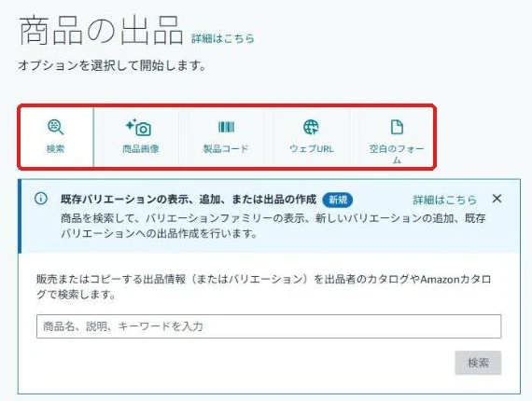Choose the ウェブURL globe tab
532x401 pixels.
point(311,137)
